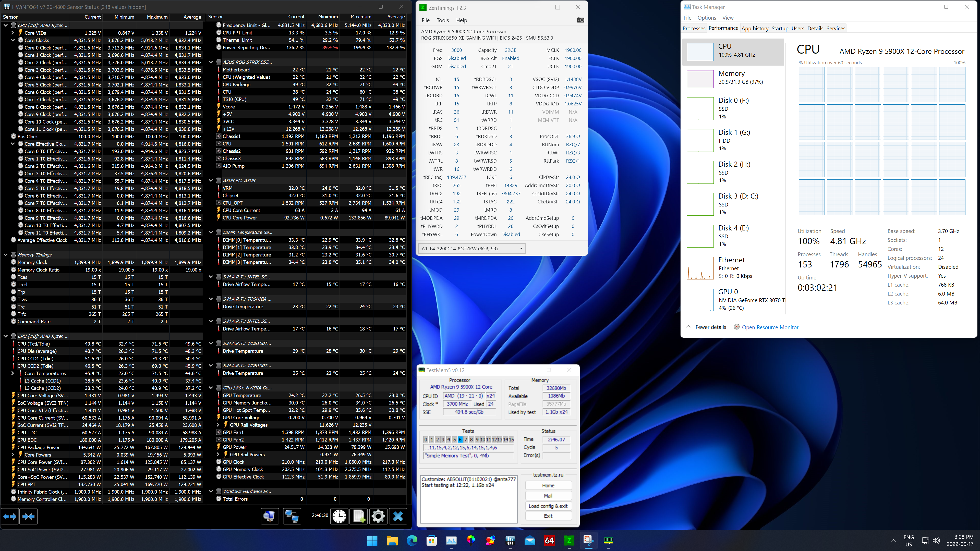Open color wheel RGB app in taskbar
The image size is (980, 551).
471,540
